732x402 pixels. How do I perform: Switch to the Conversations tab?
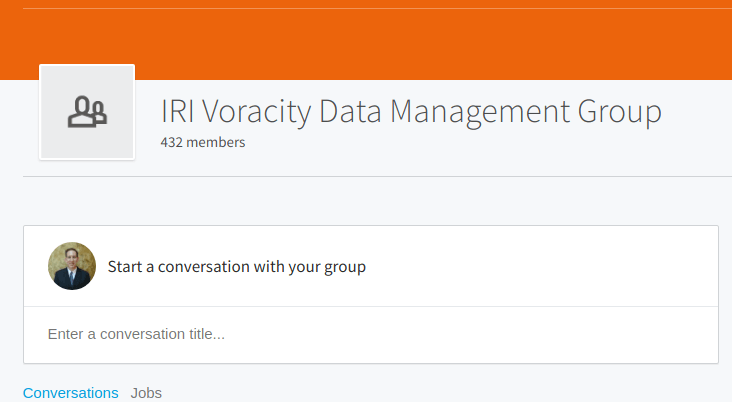coord(70,393)
